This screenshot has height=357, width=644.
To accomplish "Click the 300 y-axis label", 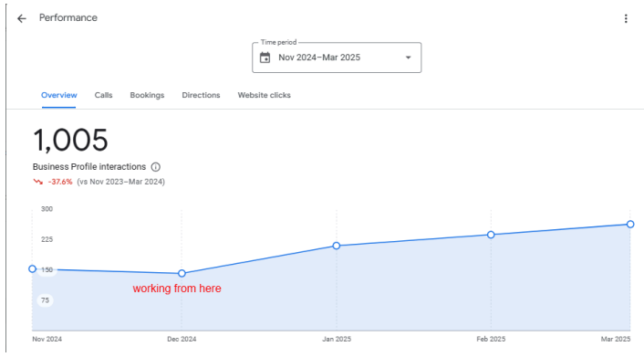I will tap(47, 209).
